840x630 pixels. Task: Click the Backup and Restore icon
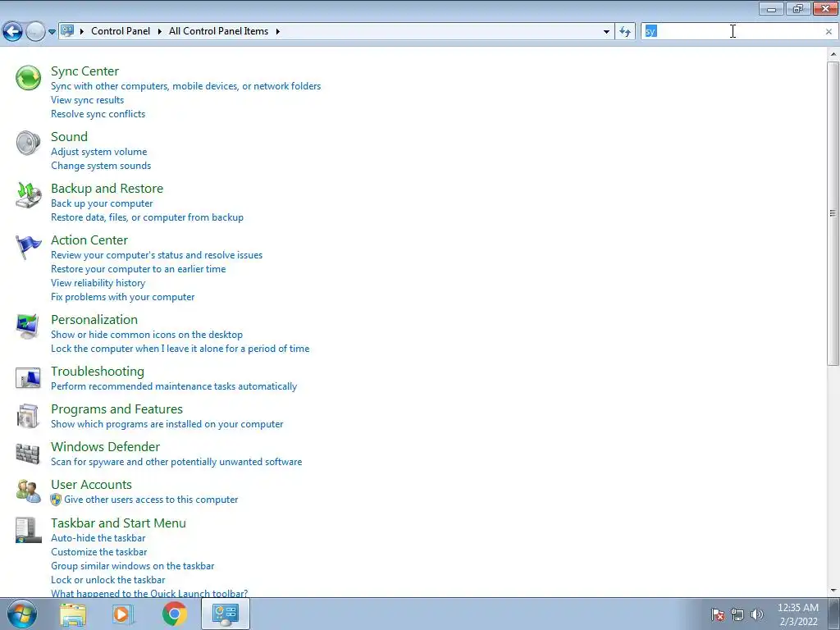[28, 195]
